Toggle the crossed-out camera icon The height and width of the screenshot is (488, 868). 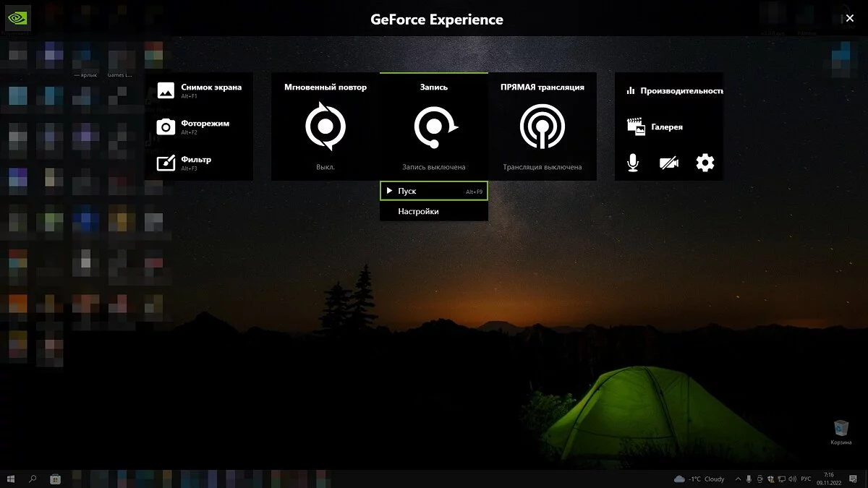pos(669,163)
